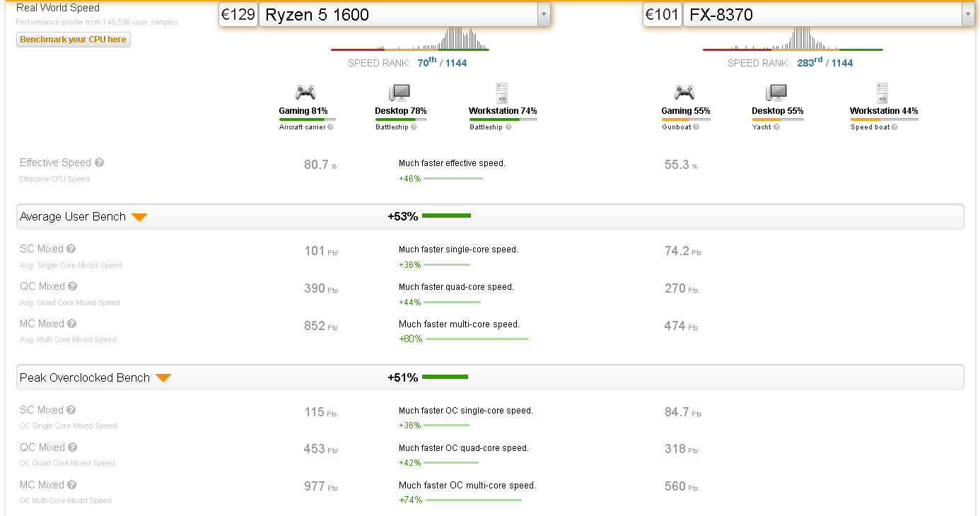This screenshot has height=516, width=980.
Task: Click the 852 Pts multi-core score
Action: (x=321, y=326)
